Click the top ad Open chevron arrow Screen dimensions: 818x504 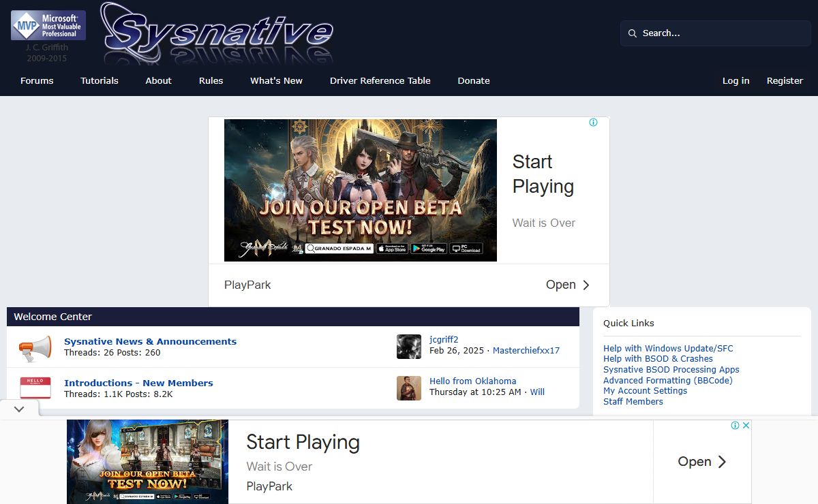click(x=586, y=285)
